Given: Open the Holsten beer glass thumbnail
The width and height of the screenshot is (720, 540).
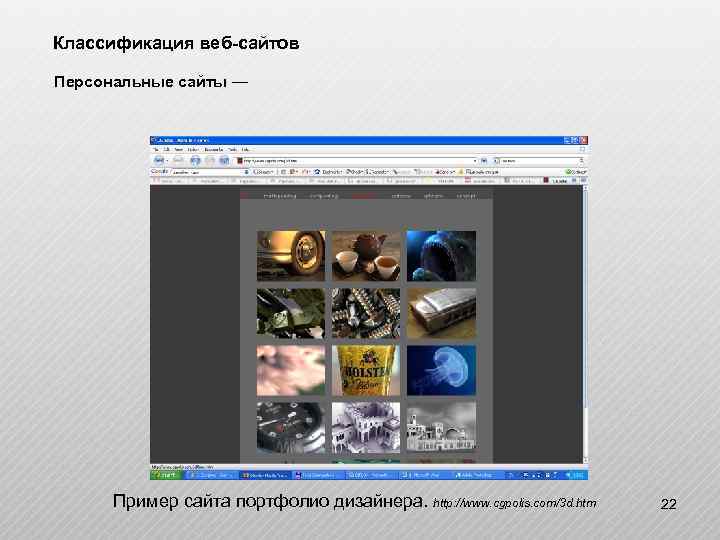Looking at the screenshot, I should click(x=366, y=371).
